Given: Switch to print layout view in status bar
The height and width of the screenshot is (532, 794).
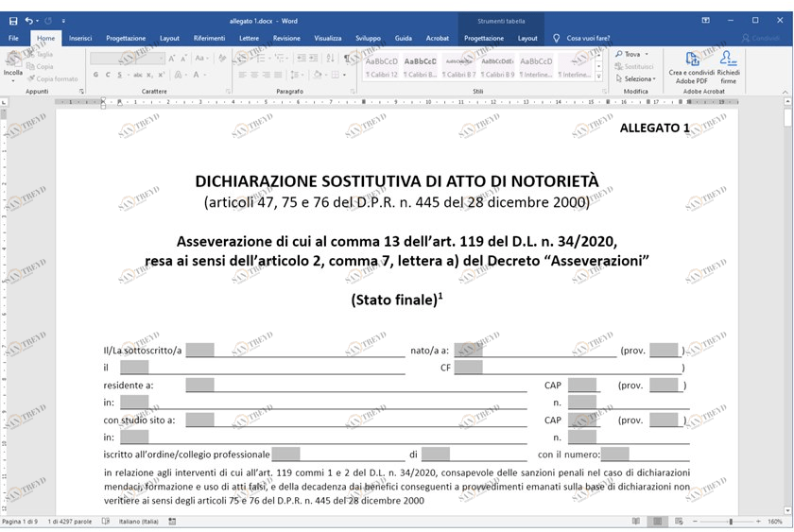Looking at the screenshot, I should [655, 522].
